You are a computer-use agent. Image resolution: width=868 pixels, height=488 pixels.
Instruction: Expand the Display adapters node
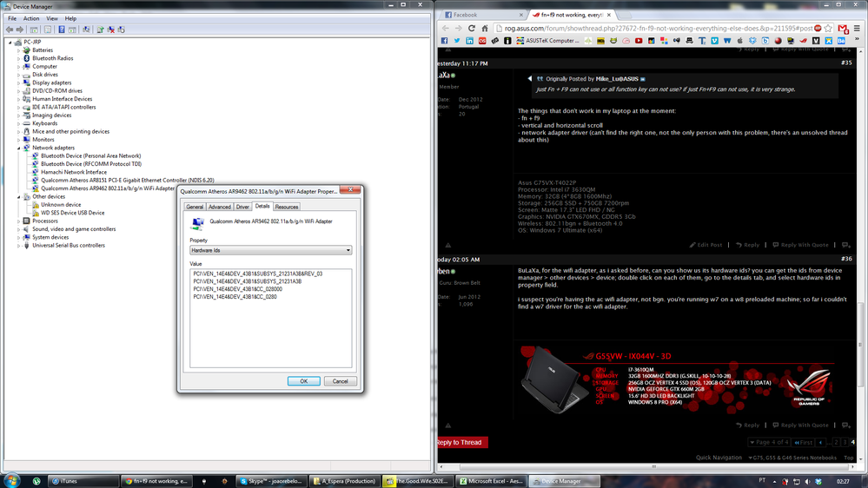pyautogui.click(x=18, y=83)
